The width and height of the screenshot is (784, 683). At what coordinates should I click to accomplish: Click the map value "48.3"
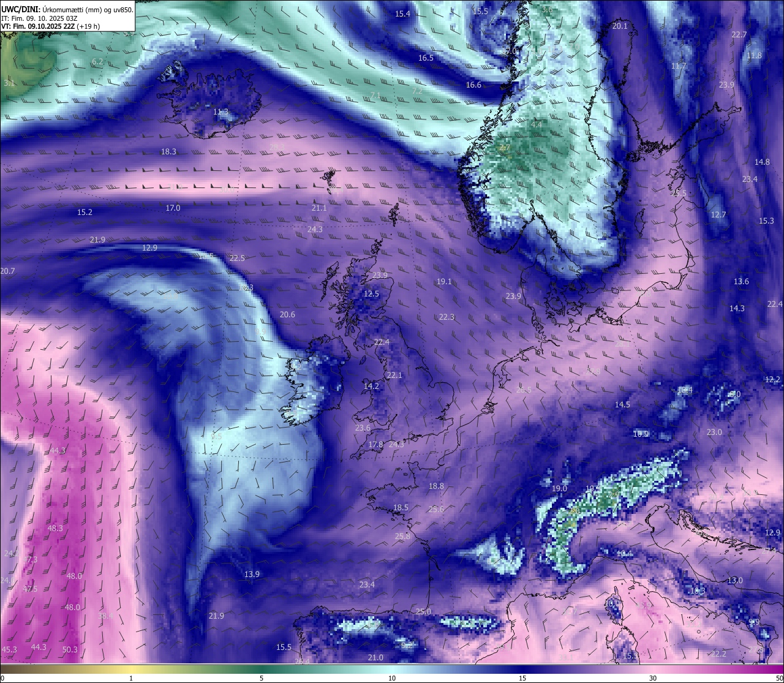tap(55, 528)
